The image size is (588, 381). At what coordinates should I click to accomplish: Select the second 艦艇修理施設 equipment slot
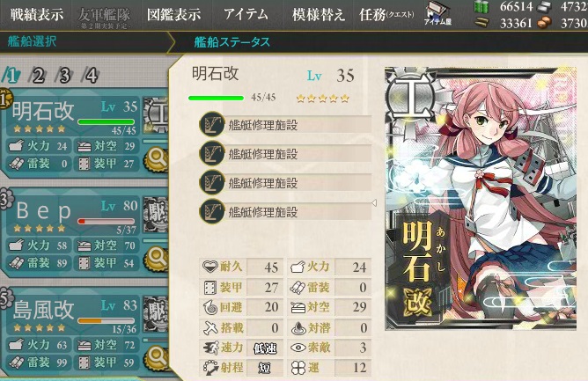(286, 154)
